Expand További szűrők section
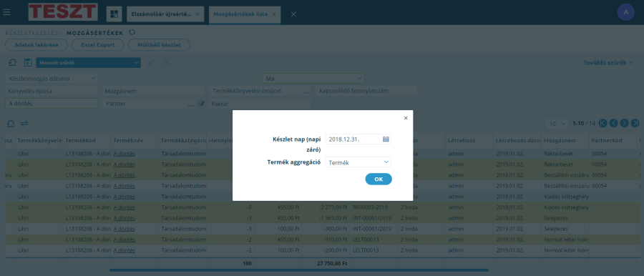Viewport: 644px width, 276px height. coord(608,62)
